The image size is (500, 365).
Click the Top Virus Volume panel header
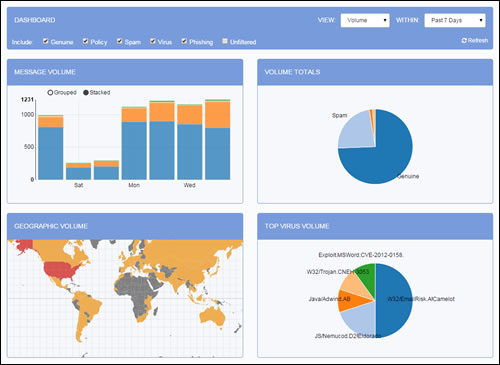coord(375,226)
